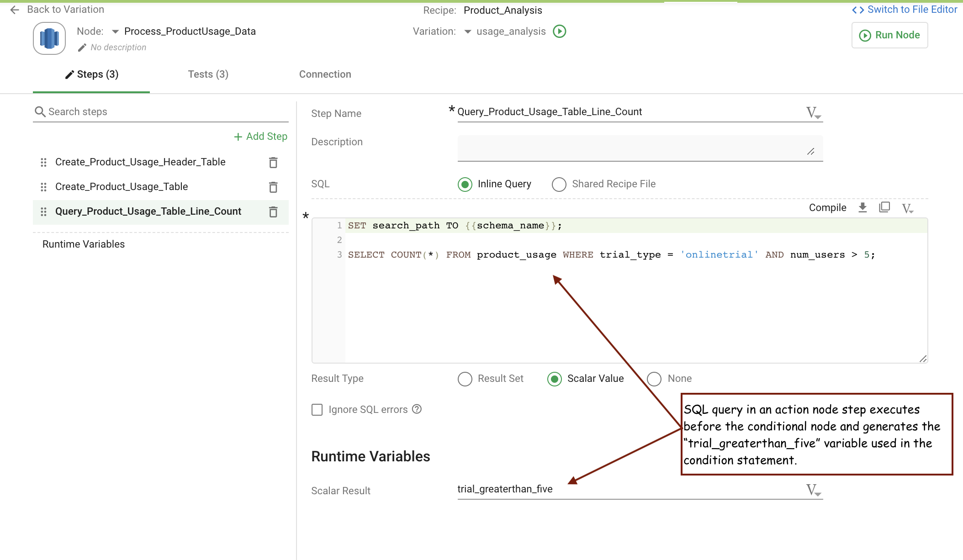Click the download icon next to Compile
This screenshot has width=963, height=560.
coord(862,208)
